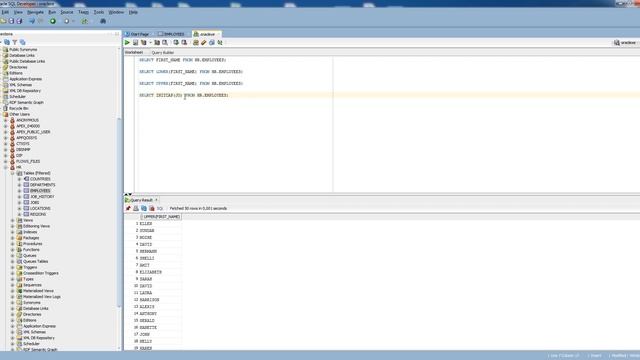The height and width of the screenshot is (360, 640).
Task: Click the Recycle Bin tree item
Action: coord(19,109)
